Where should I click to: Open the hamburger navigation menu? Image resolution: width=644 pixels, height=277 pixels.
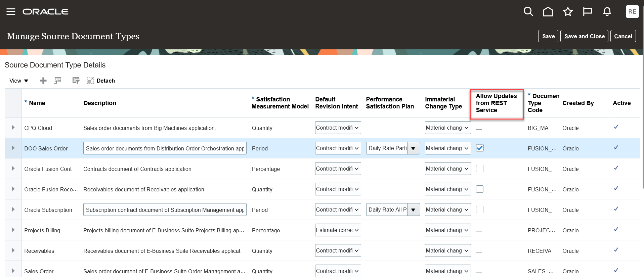[11, 12]
